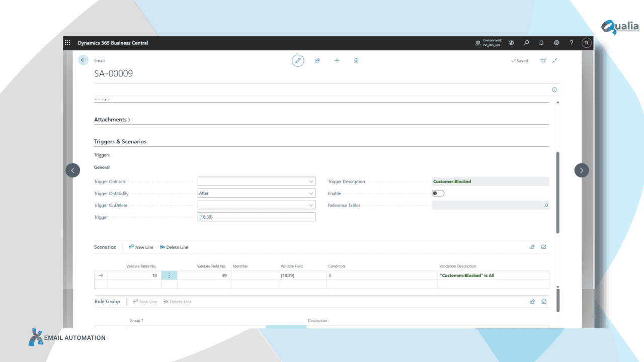
Task: Click the pencil edit icon
Action: pos(298,61)
